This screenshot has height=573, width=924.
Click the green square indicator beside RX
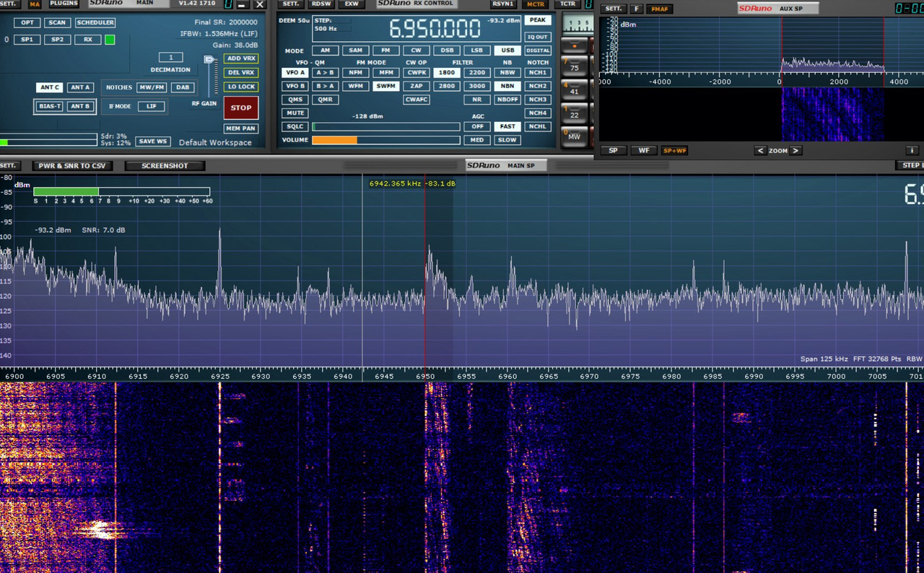110,40
